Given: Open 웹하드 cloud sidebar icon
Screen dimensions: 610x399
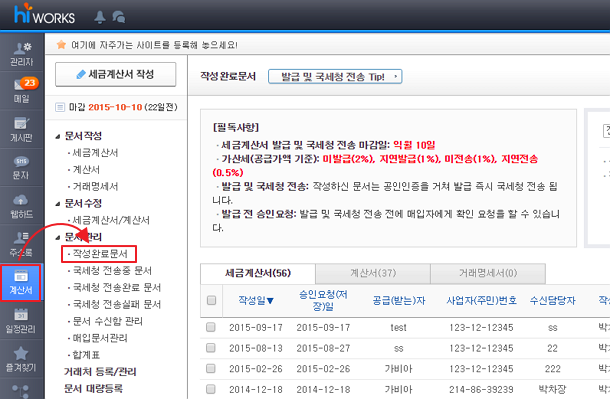Looking at the screenshot, I should click(x=22, y=206).
